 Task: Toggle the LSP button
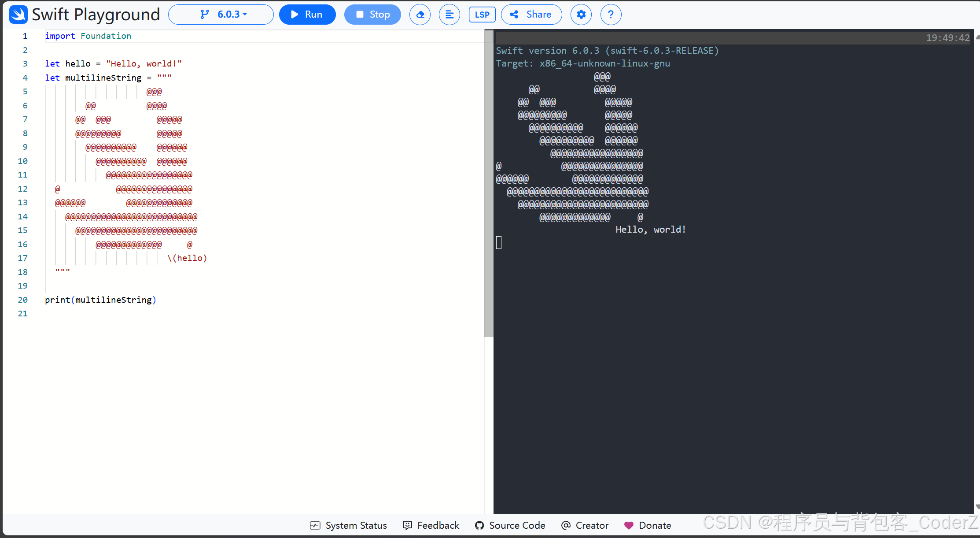[x=482, y=15]
